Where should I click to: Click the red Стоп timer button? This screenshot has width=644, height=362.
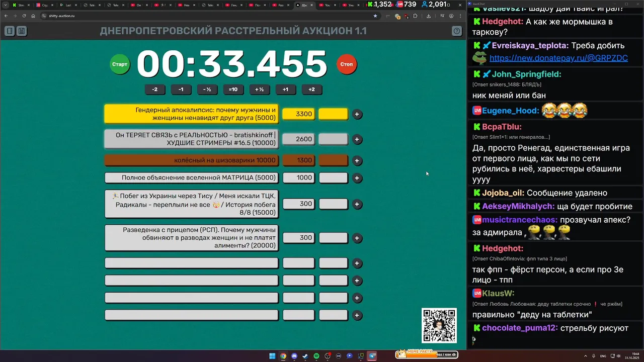click(347, 64)
